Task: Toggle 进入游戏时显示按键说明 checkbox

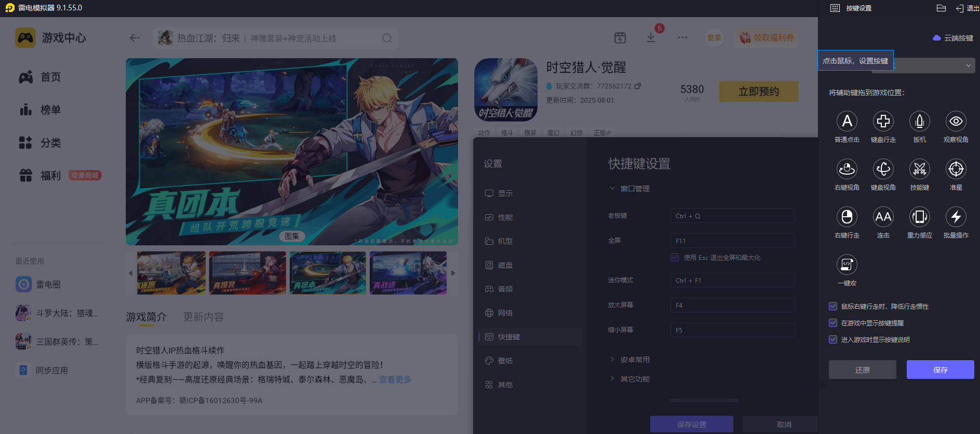Action: [833, 340]
